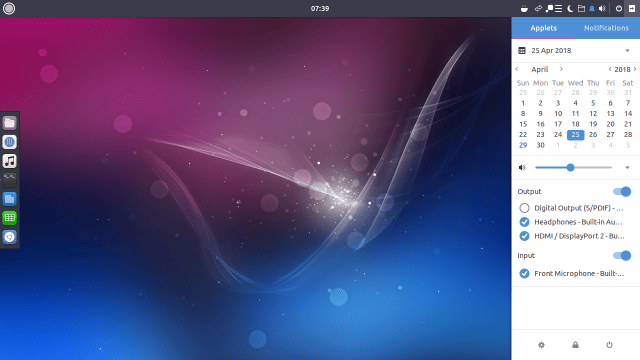Image resolution: width=640 pixels, height=360 pixels.
Task: Select April 14 in the calendar
Action: pyautogui.click(x=628, y=114)
